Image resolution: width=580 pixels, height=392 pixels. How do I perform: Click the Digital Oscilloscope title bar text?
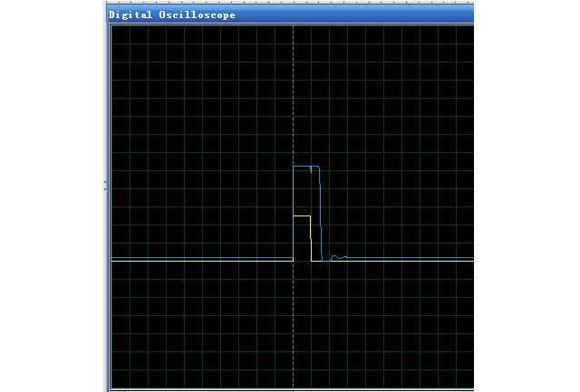tap(172, 14)
